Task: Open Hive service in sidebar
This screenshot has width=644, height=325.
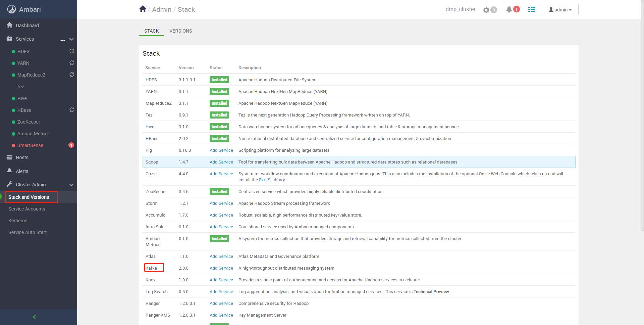Action: 22,98
